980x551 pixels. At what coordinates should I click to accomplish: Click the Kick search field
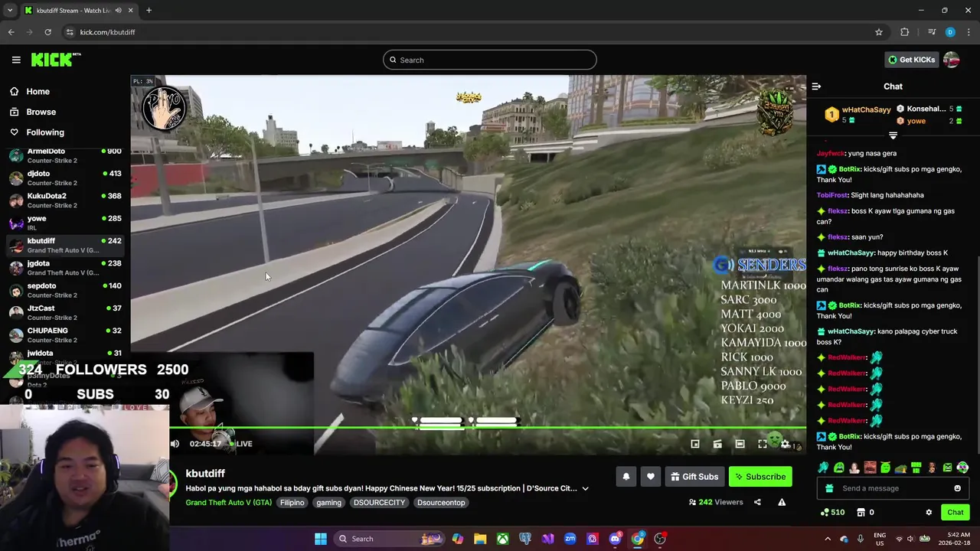[x=490, y=60]
